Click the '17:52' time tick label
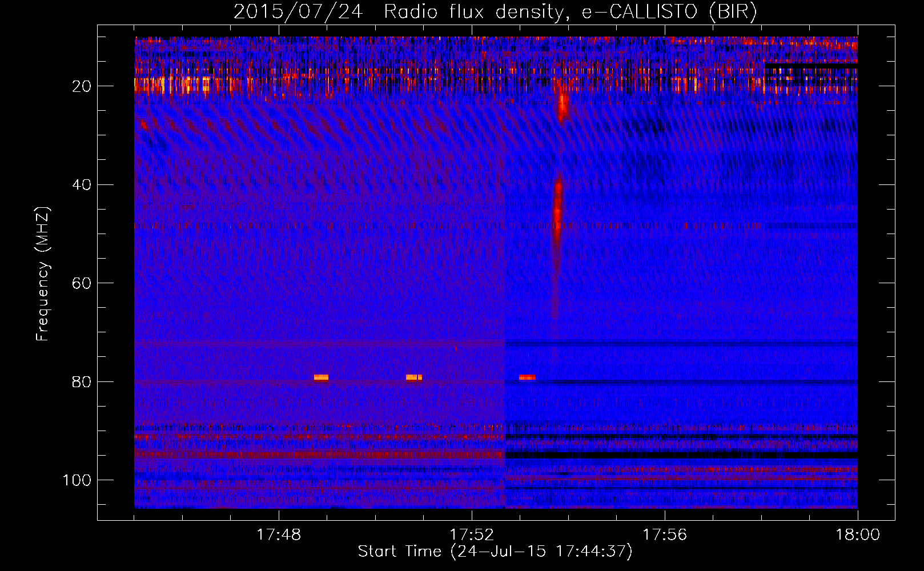Screen dimensions: 924x571 (x=472, y=535)
